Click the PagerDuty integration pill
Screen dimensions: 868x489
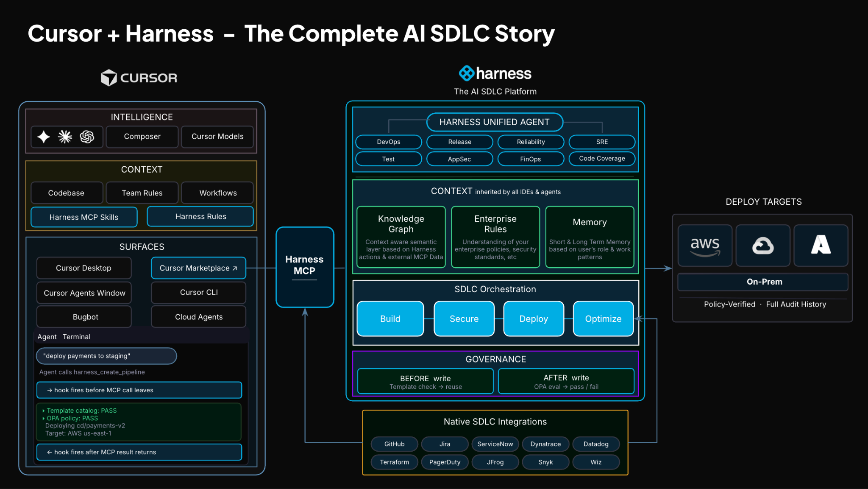tap(445, 462)
